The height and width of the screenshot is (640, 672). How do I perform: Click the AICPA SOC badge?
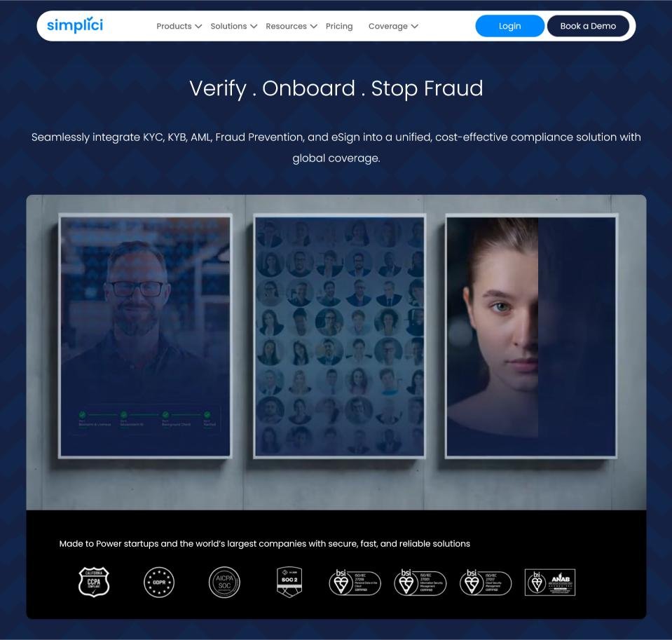[x=224, y=582]
